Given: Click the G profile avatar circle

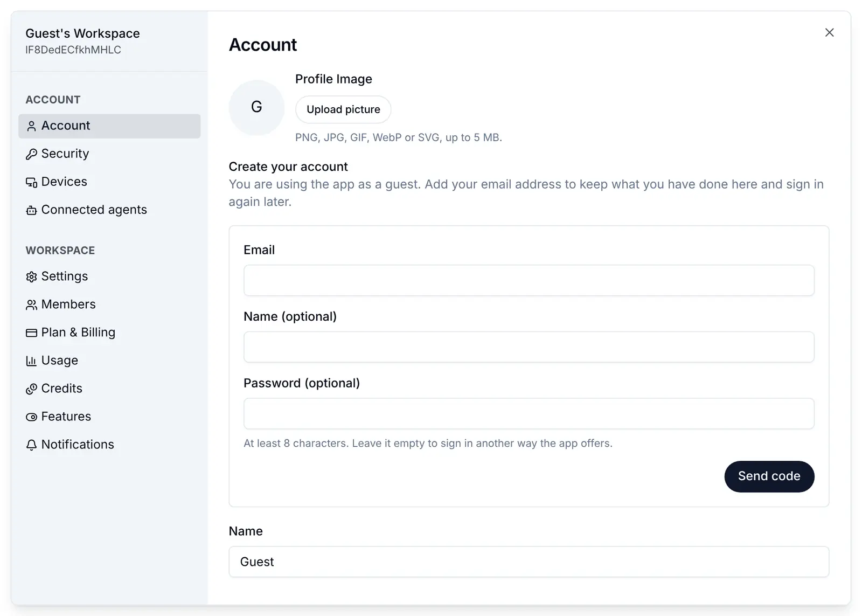Looking at the screenshot, I should tap(256, 107).
